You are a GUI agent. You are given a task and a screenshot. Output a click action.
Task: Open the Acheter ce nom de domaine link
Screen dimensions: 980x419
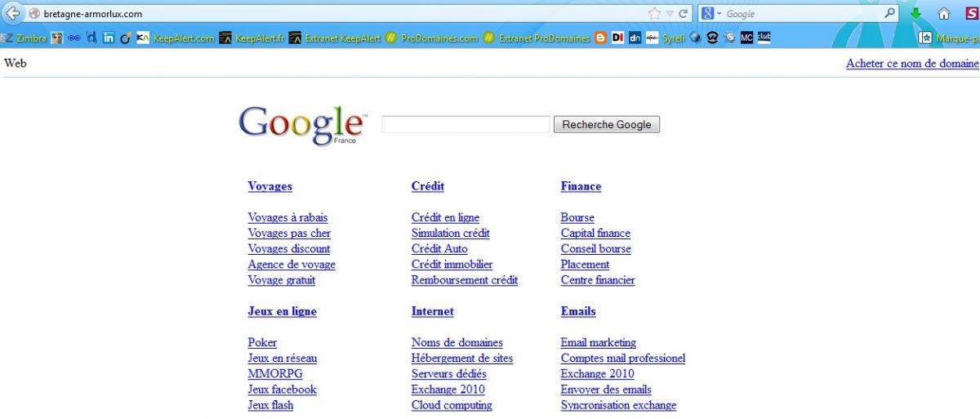point(912,63)
